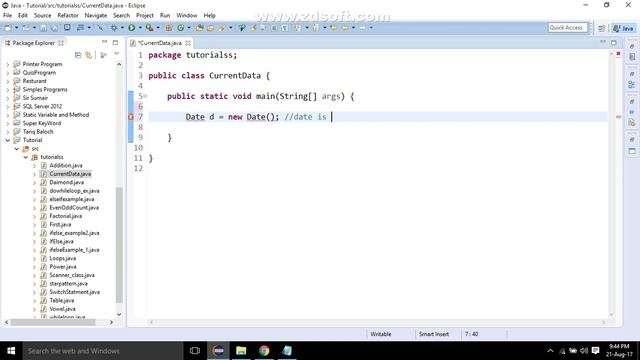Create a new Java package from toolbar
The height and width of the screenshot is (360, 640).
[169, 28]
